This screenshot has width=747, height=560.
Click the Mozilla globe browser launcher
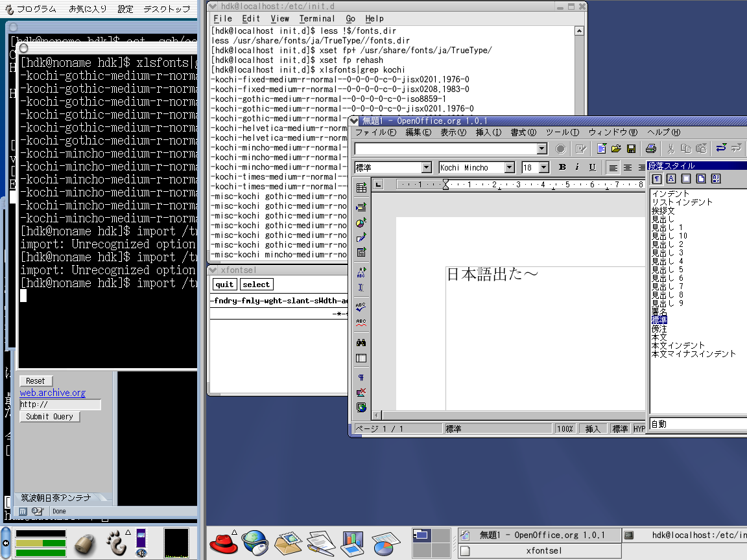255,543
